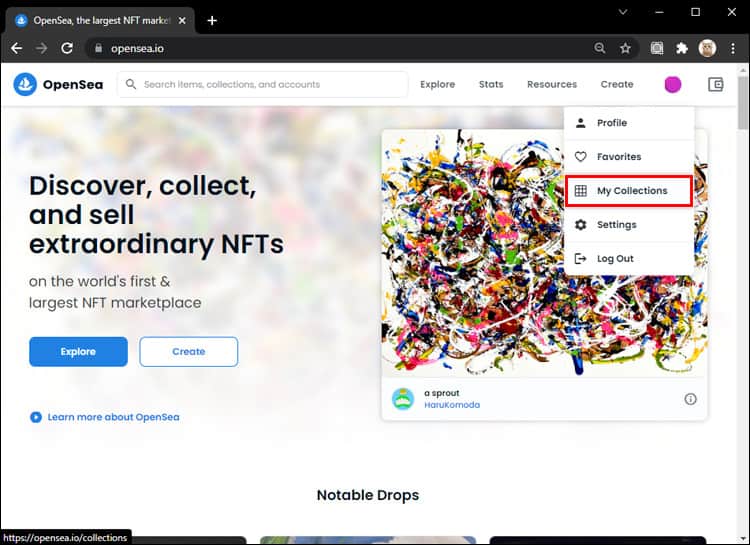Click the a sprout artwork title
This screenshot has height=545, width=750.
(x=441, y=393)
